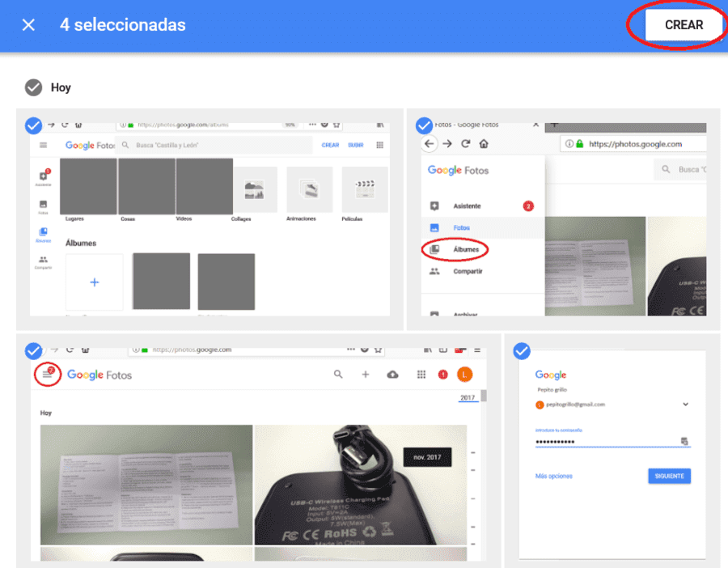The width and height of the screenshot is (728, 568).
Task: Click the plus create icon in the Fotos header
Action: 366,375
